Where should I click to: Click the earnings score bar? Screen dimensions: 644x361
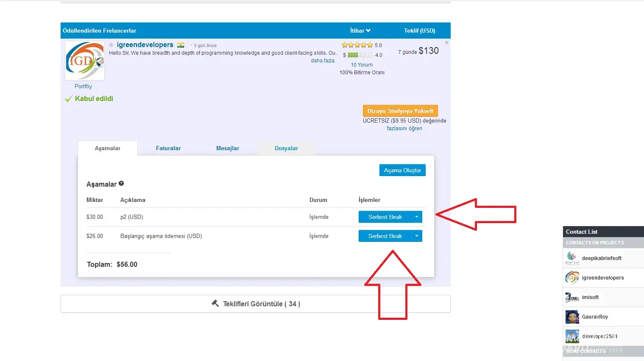pos(360,55)
